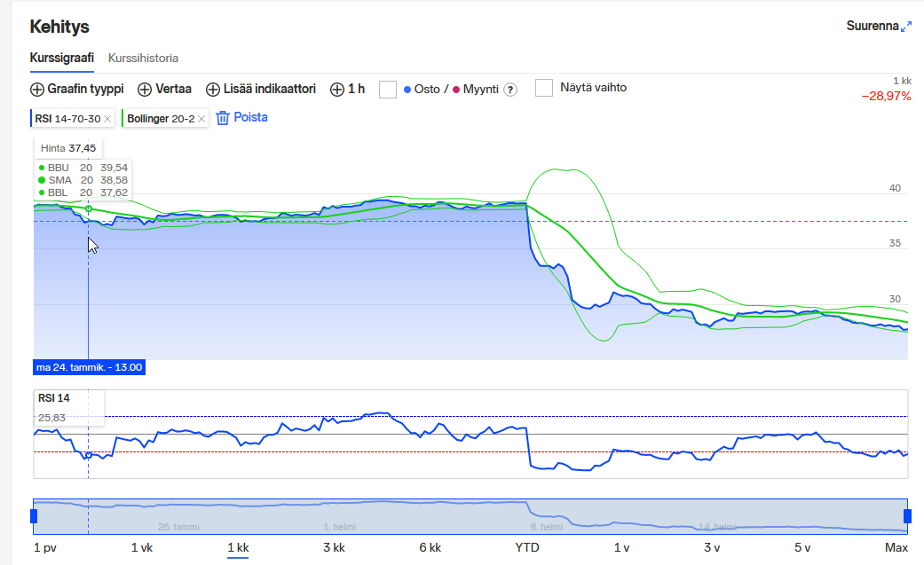Screen dimensions: 924x565
Task: Click the Suurenna expand chart icon
Action: [905, 27]
